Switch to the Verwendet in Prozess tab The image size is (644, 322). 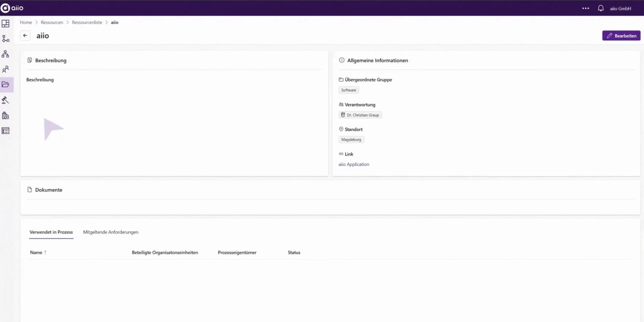point(51,232)
